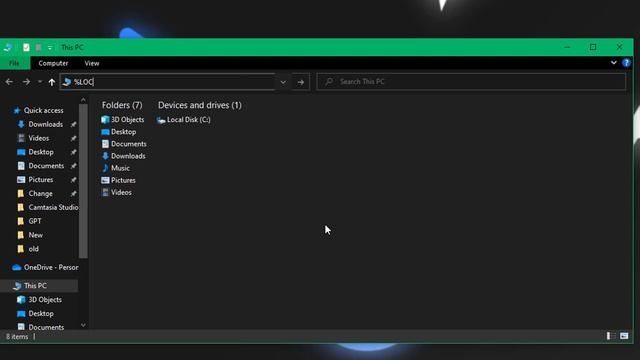Switch to Large icons view in status bar
This screenshot has width=640, height=360.
(624, 336)
